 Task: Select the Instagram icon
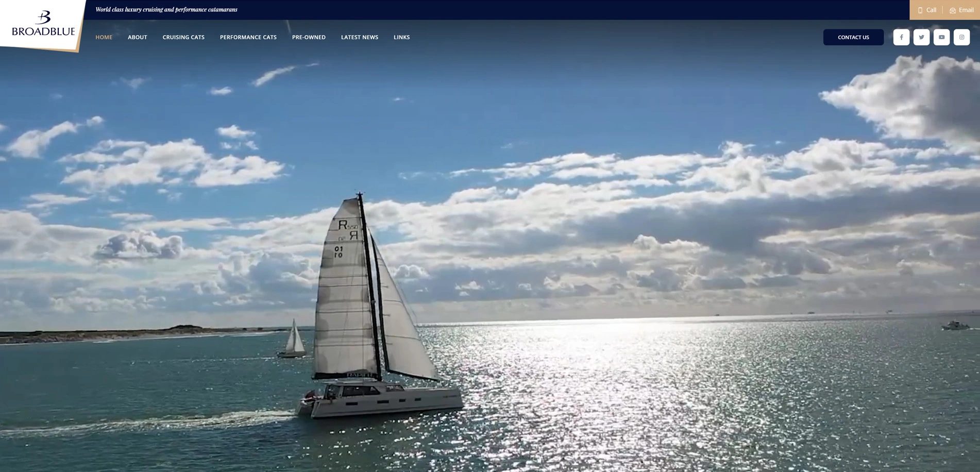click(x=961, y=37)
